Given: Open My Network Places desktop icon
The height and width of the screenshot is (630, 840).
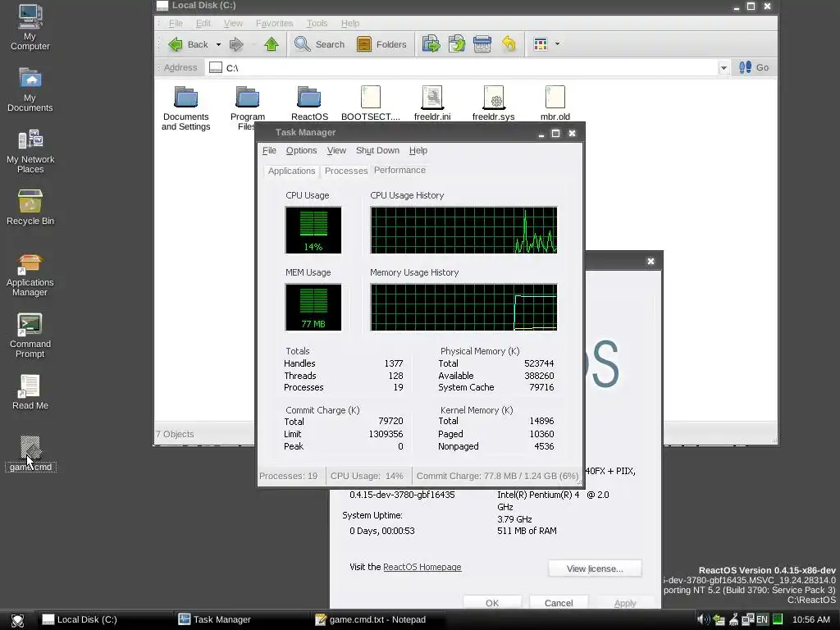Looking at the screenshot, I should (30, 151).
